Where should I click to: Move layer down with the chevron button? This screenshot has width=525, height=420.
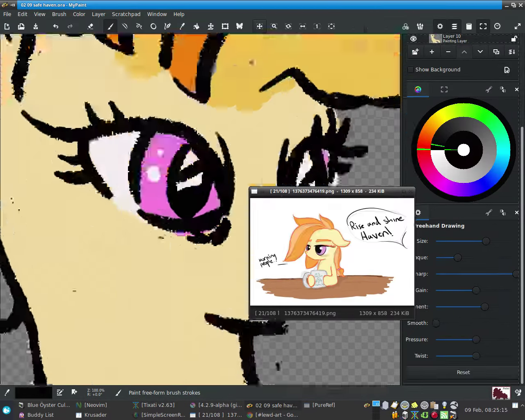tap(480, 52)
